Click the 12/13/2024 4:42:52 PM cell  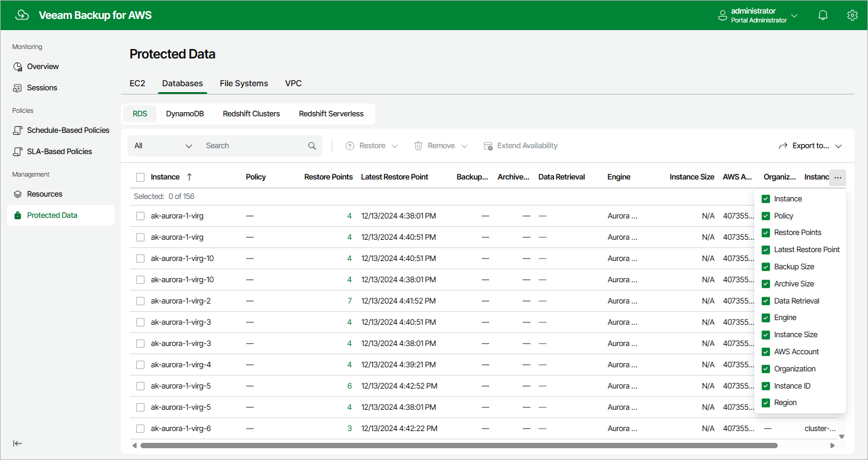click(399, 386)
